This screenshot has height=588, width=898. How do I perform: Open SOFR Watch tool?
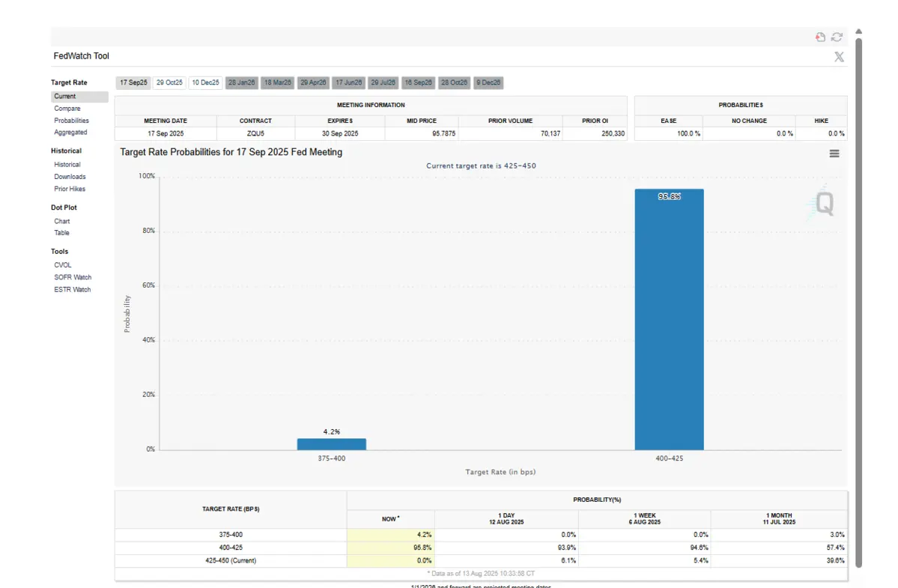(73, 277)
